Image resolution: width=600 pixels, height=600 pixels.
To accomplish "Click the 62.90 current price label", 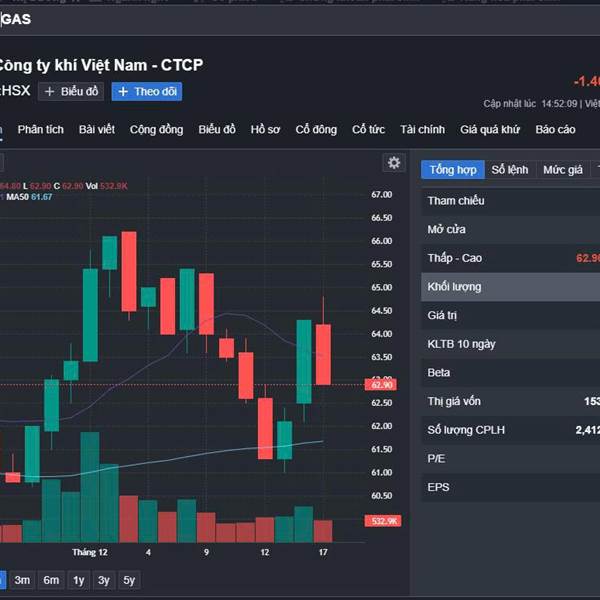I will pyautogui.click(x=381, y=384).
